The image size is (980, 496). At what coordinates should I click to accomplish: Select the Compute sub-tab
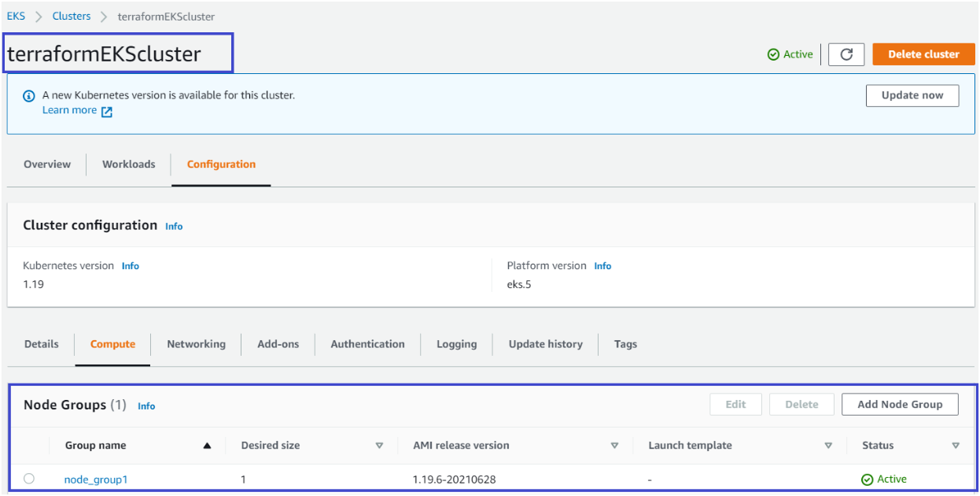pos(112,344)
